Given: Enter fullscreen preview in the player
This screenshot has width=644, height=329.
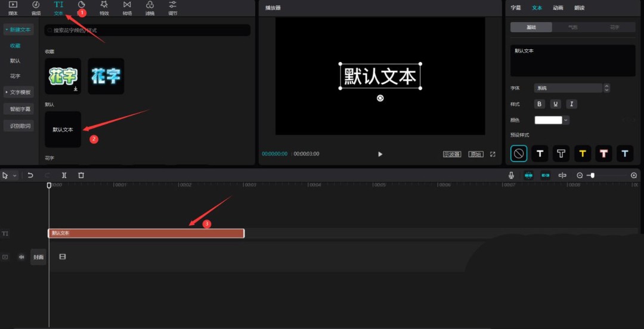Looking at the screenshot, I should coord(493,154).
